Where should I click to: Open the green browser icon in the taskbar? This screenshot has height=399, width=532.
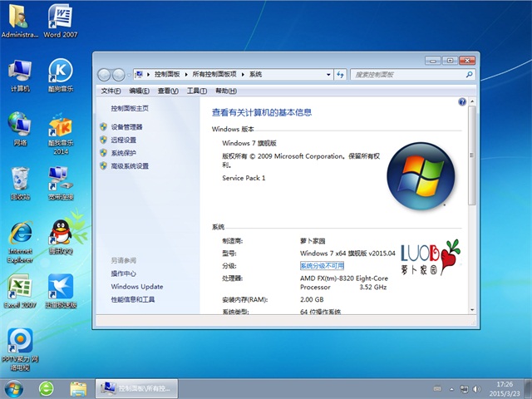[47, 389]
